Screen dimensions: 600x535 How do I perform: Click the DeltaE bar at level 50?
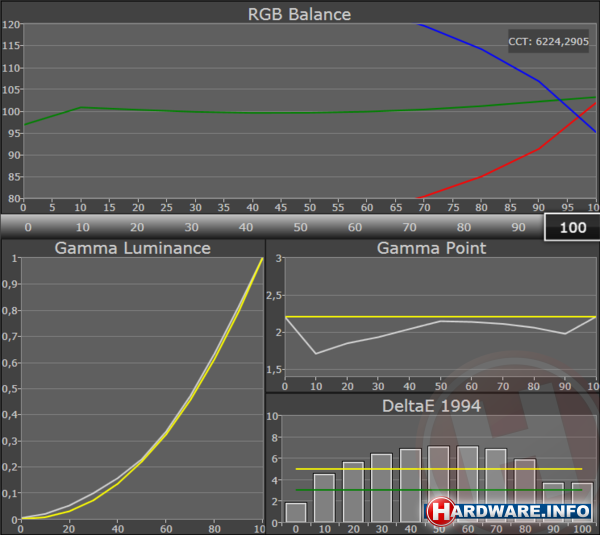(x=439, y=484)
